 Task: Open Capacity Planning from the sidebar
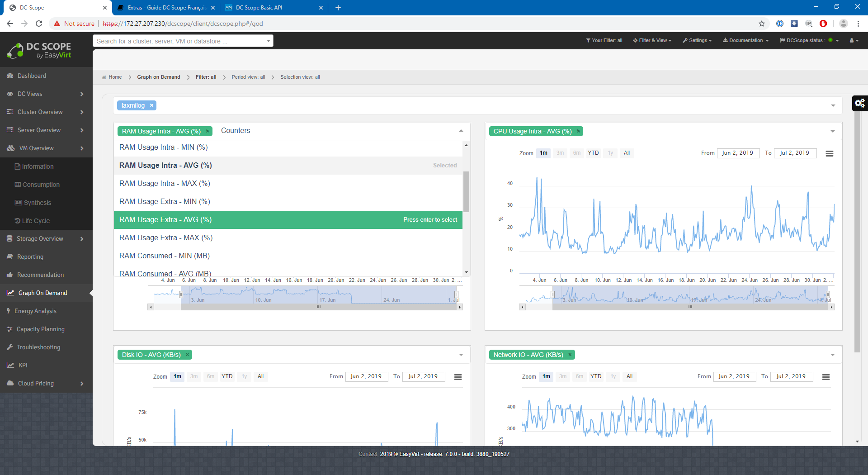pos(41,329)
